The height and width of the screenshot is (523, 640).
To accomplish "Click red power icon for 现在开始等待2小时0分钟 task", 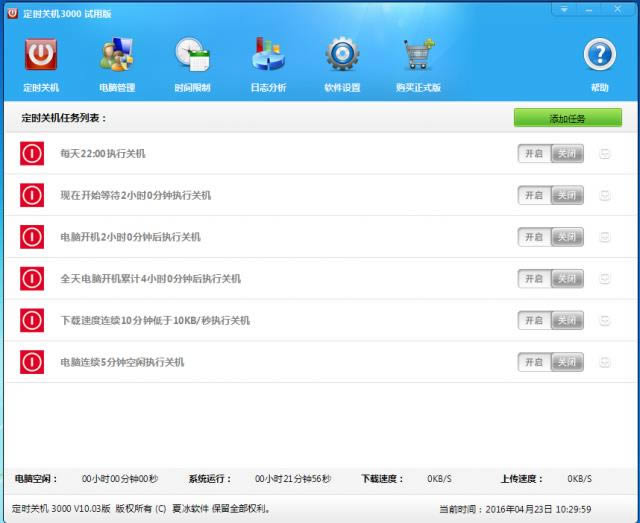I will tap(32, 195).
